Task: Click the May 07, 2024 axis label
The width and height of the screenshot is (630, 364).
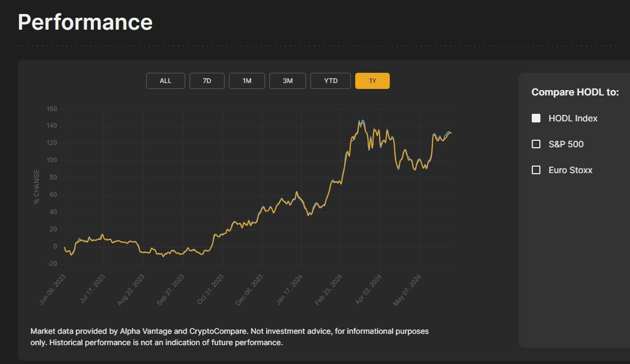Action: click(x=408, y=287)
